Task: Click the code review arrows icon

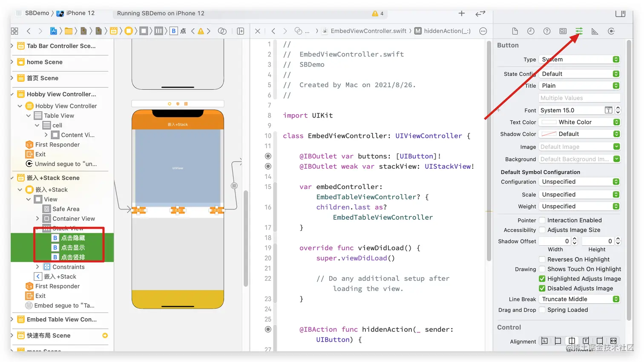Action: click(480, 13)
